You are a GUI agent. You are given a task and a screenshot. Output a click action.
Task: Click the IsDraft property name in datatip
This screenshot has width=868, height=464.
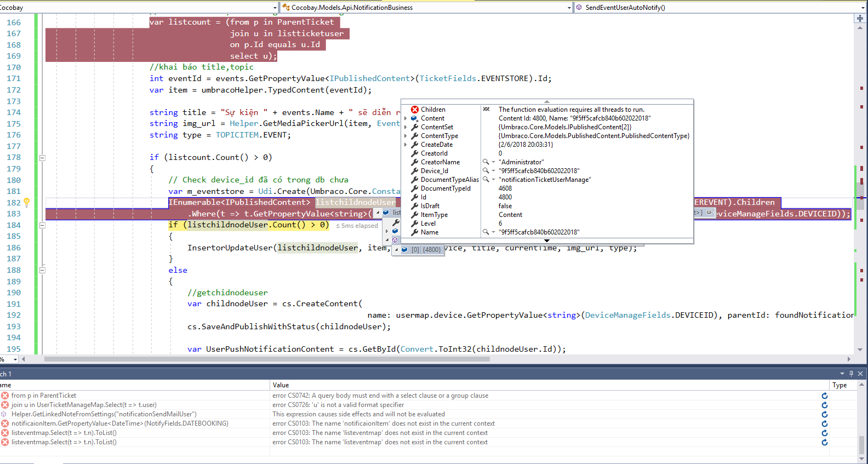pyautogui.click(x=430, y=206)
